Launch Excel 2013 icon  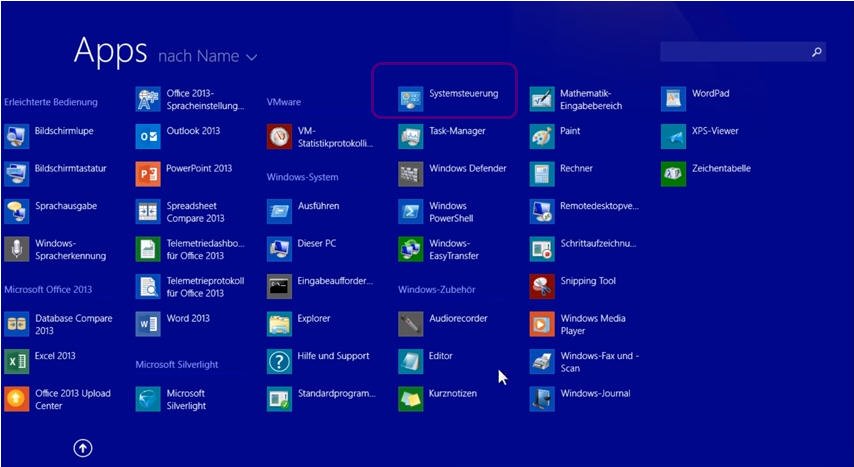pos(16,362)
